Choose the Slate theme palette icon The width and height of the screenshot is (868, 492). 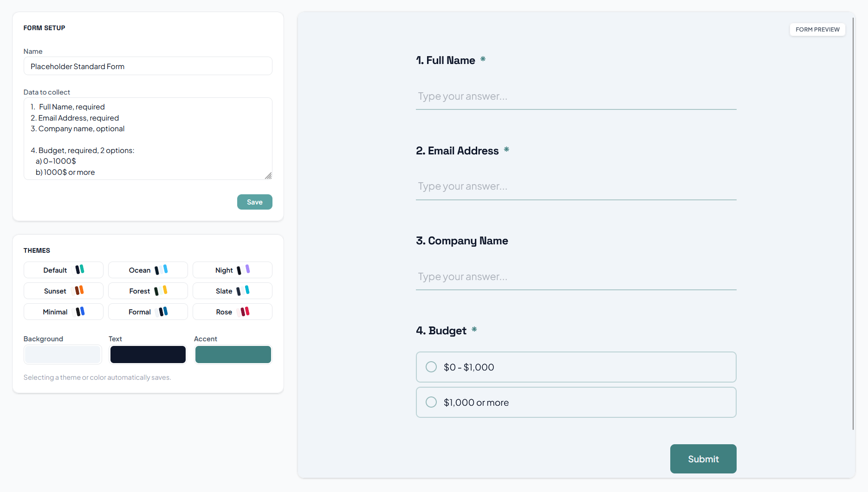[x=243, y=290]
